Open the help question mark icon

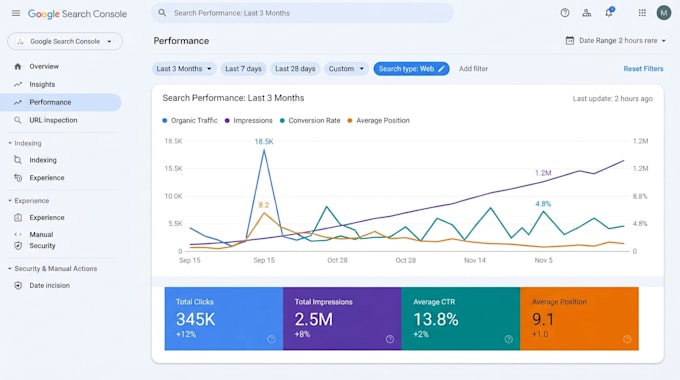coord(565,13)
